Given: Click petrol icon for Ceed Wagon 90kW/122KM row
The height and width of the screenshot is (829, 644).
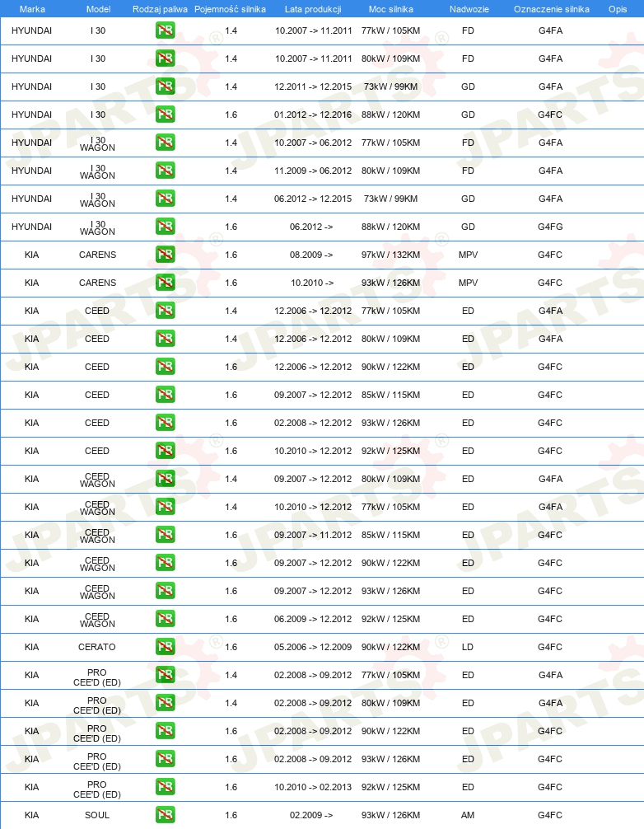Looking at the screenshot, I should tap(166, 563).
